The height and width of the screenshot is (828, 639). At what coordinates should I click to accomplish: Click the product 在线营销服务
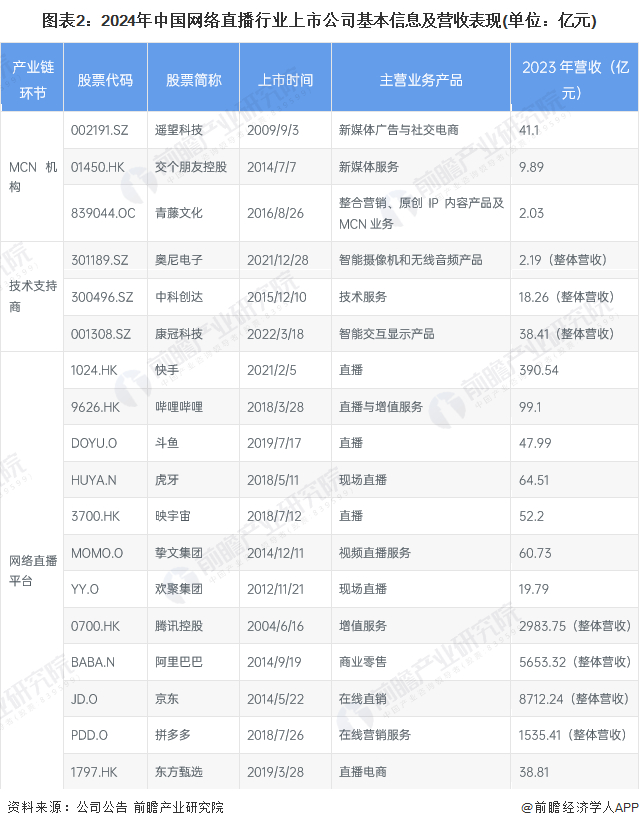pos(374,735)
